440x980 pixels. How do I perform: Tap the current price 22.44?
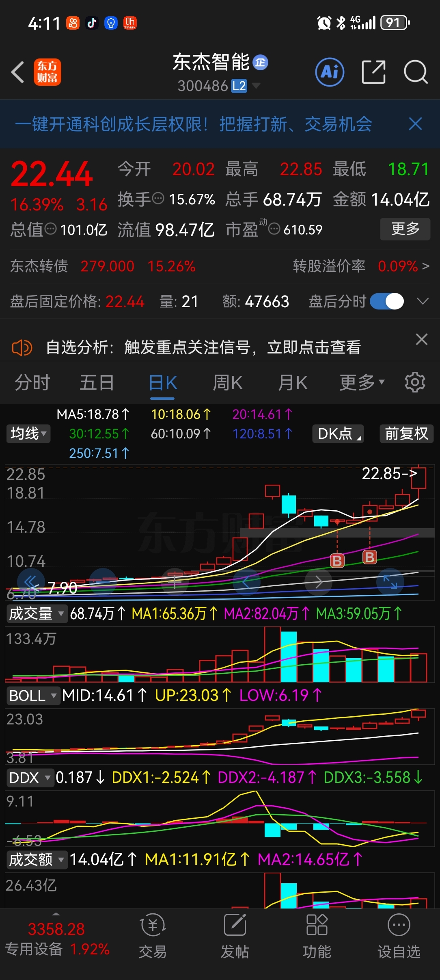click(52, 175)
